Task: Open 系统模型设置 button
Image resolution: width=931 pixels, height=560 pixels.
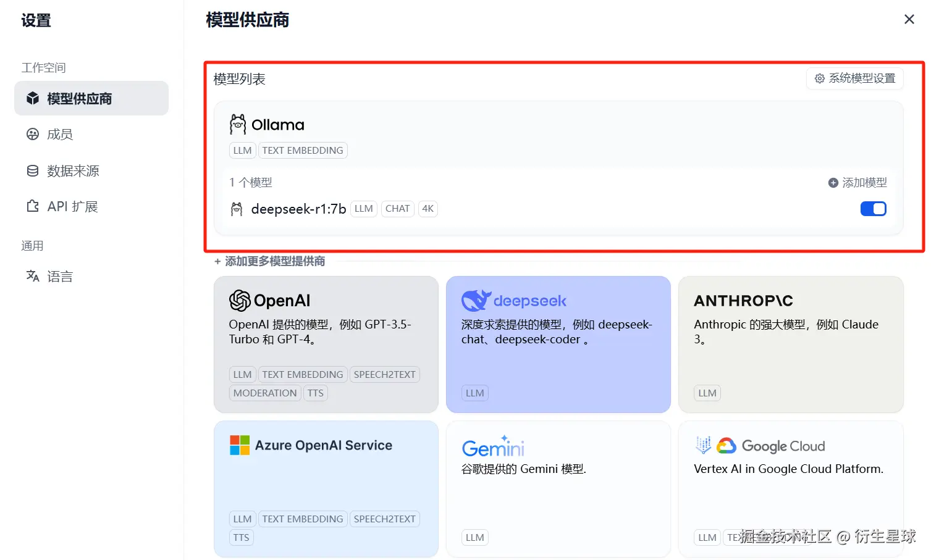Action: (x=855, y=78)
